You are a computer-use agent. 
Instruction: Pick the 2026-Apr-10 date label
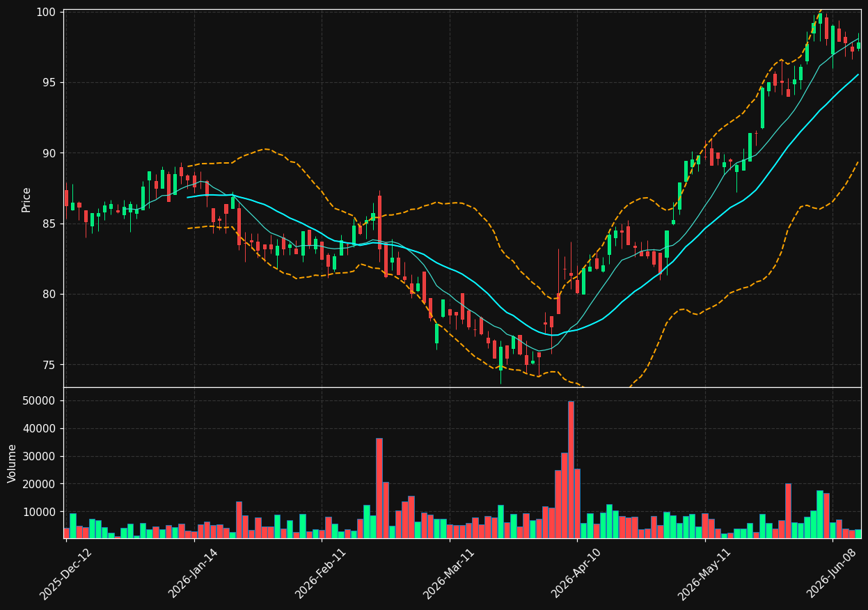(x=576, y=574)
